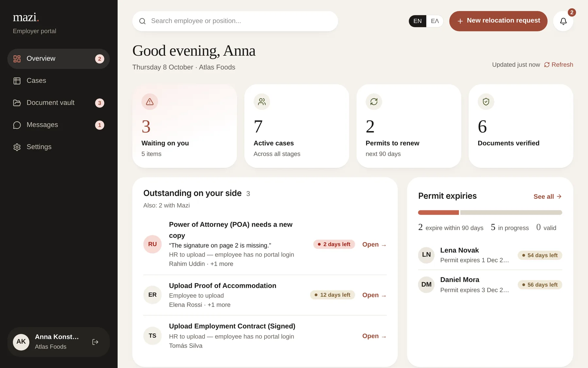Click the ER avatar

click(x=153, y=295)
